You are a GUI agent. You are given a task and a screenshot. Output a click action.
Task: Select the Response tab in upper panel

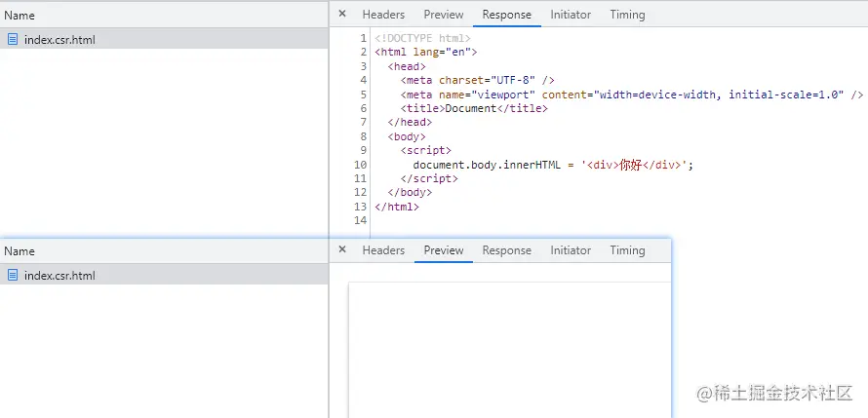pyautogui.click(x=506, y=15)
